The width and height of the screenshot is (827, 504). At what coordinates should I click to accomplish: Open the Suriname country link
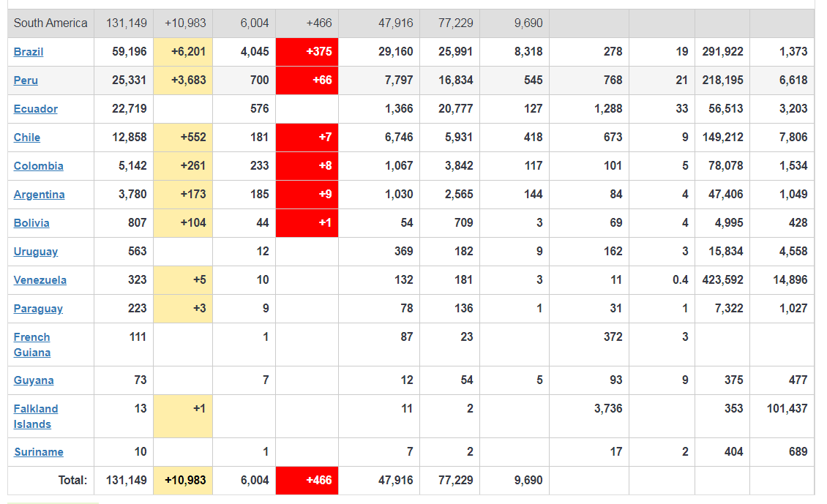pos(39,452)
